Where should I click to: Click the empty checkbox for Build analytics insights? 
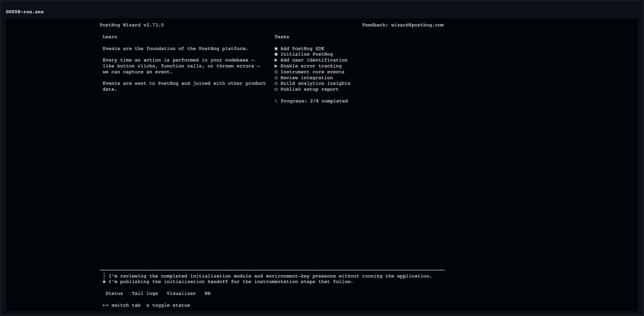(x=276, y=84)
